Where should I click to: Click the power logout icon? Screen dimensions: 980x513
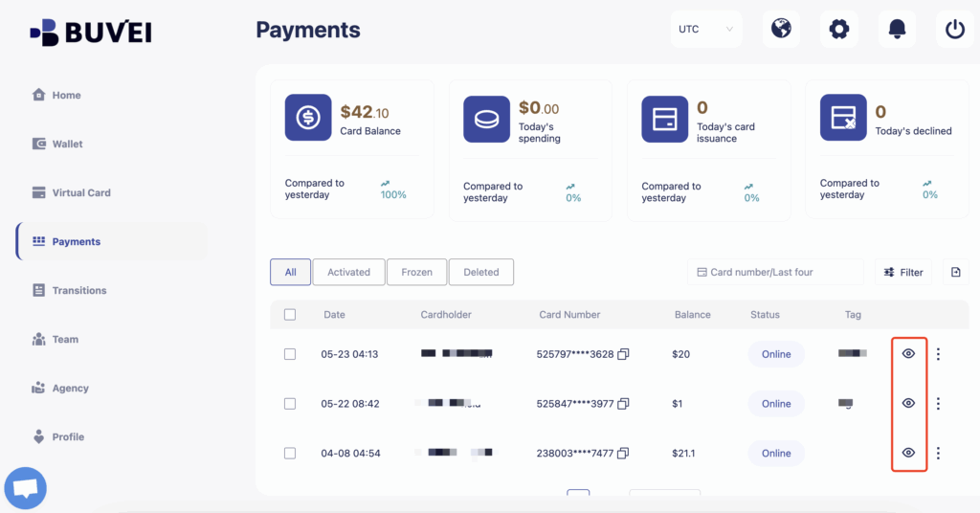(x=954, y=29)
